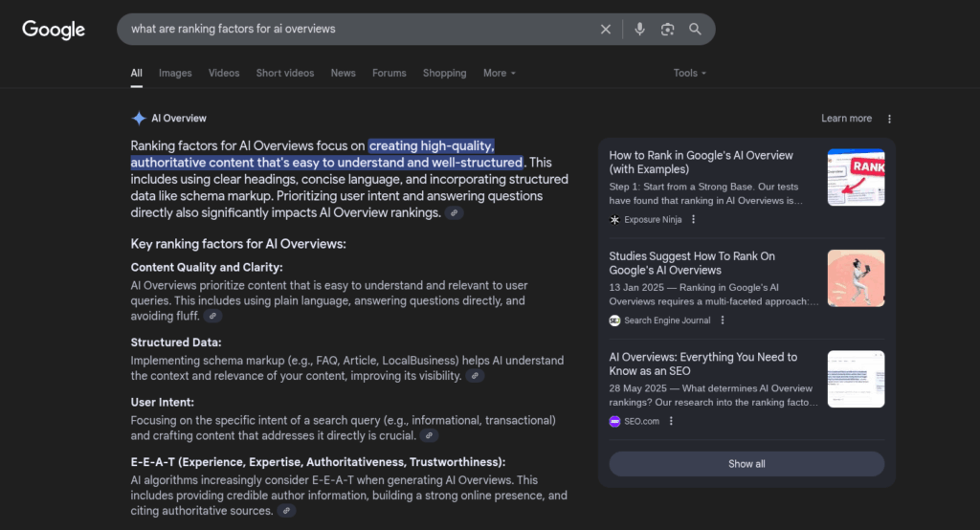Open source link icon after 'improving its visibility'
Viewport: 980px width, 530px height.
click(x=475, y=376)
